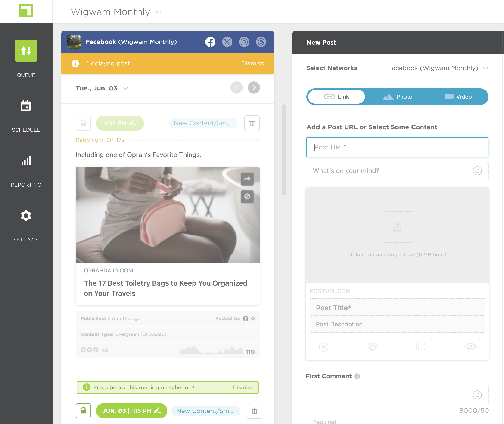Select the Video post type tab
504x424 pixels.
coord(458,97)
